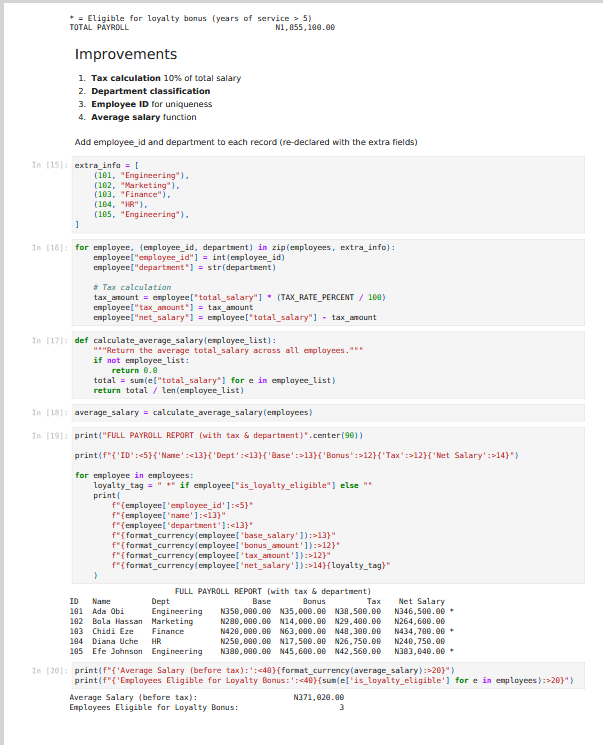This screenshot has width=603, height=745.
Task: Click the (102, "Marketing") tuple line
Action: click(136, 185)
